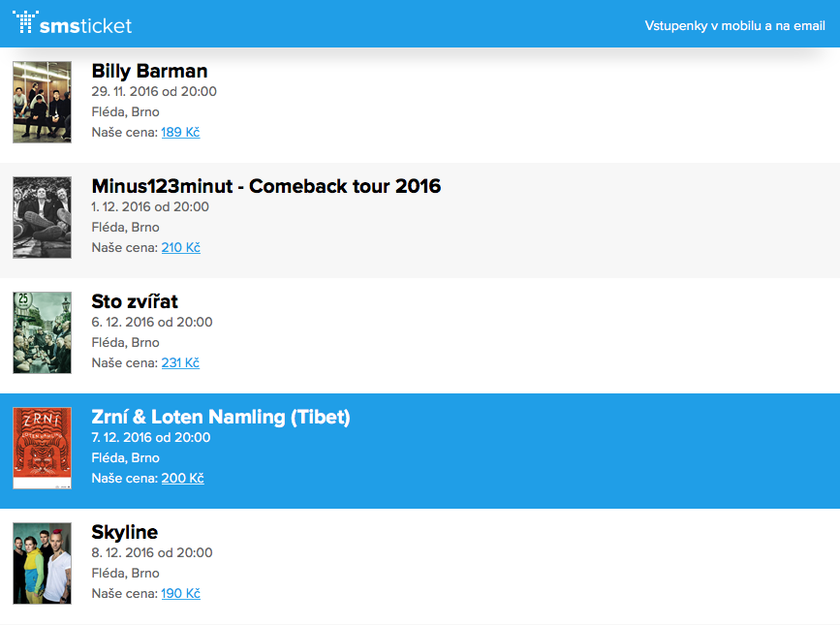Open the Minus123minut band photo thumbnail
This screenshot has width=840, height=625.
tap(42, 217)
